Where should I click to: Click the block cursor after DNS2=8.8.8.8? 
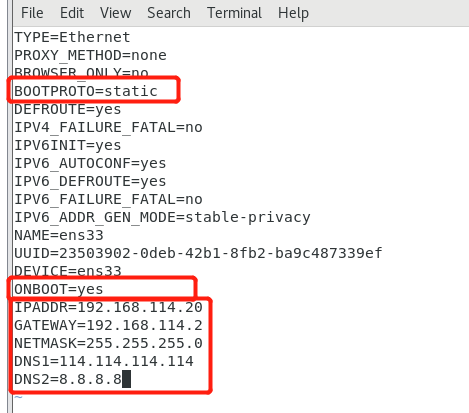[x=126, y=379]
